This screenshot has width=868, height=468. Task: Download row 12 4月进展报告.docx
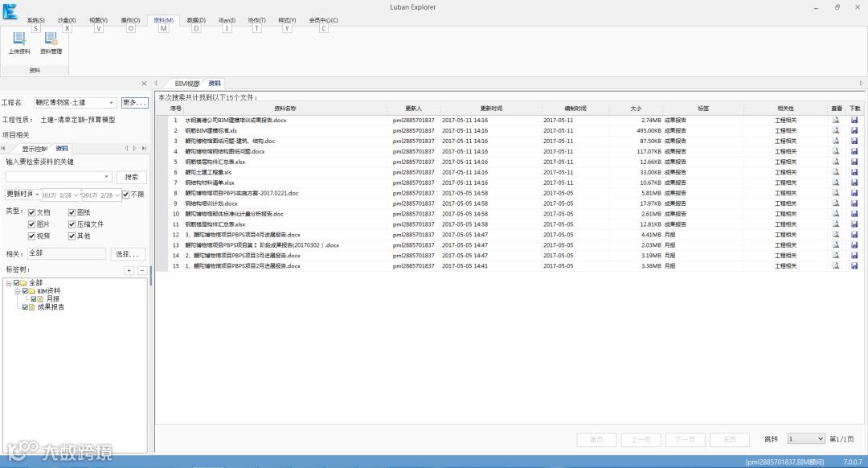854,234
